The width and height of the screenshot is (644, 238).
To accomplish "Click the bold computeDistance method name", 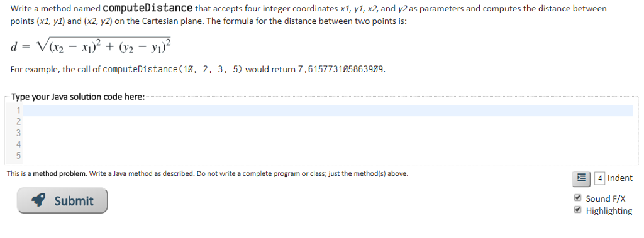I will [x=147, y=8].
